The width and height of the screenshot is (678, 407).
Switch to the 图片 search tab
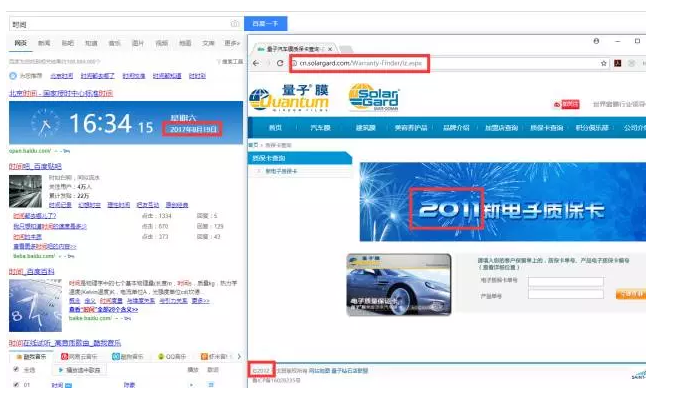point(138,43)
